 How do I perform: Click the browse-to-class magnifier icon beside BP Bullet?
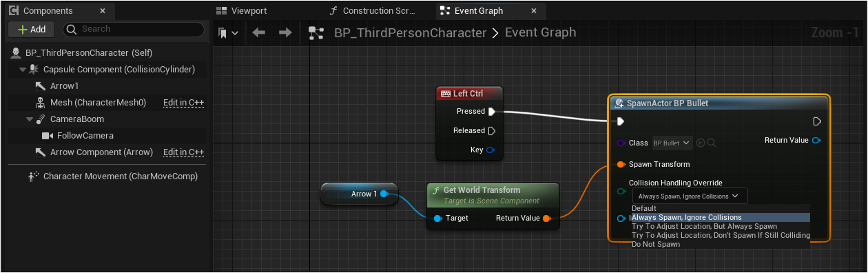point(712,143)
